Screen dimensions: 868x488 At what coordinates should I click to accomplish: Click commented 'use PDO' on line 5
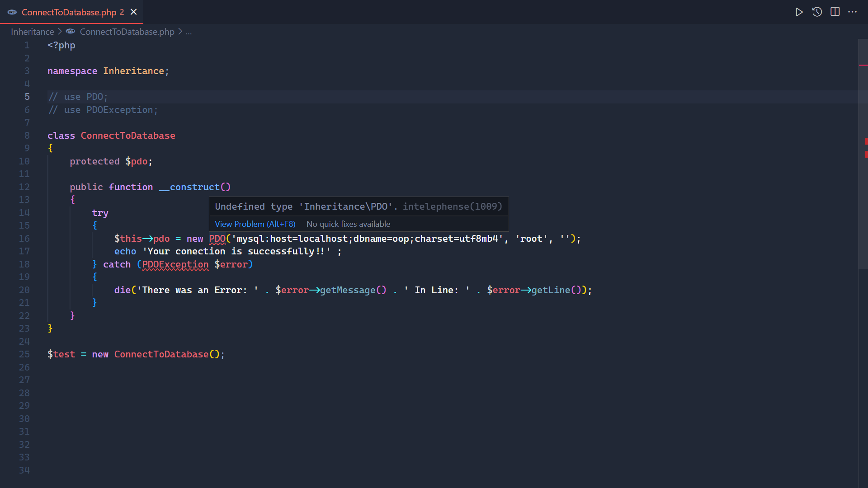pyautogui.click(x=78, y=97)
